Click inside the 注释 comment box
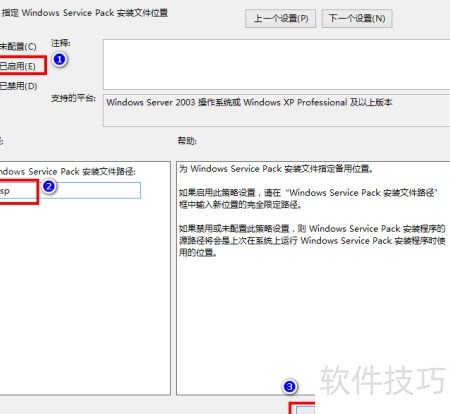The height and width of the screenshot is (414, 450). pos(276,64)
